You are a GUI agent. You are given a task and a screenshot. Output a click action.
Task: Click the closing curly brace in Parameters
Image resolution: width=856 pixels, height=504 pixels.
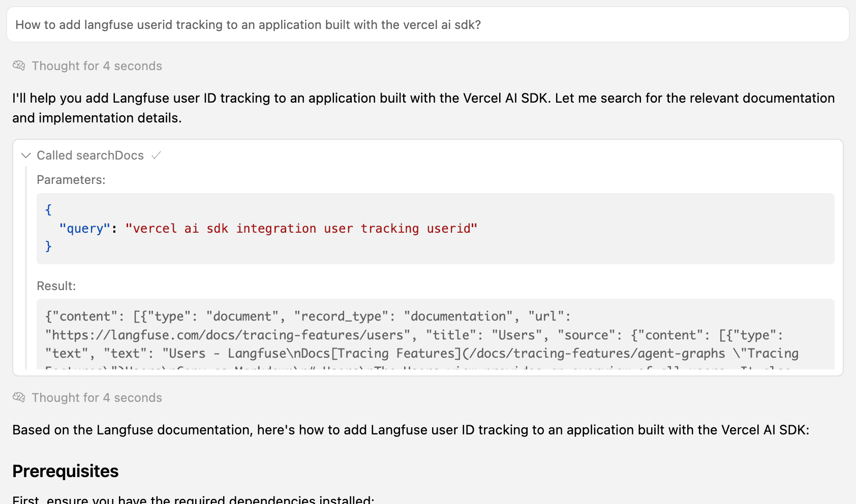tap(48, 246)
